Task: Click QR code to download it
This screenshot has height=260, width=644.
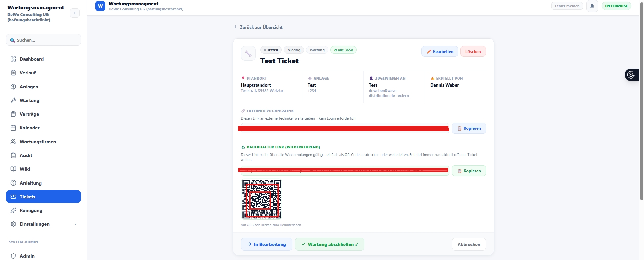Action: click(261, 199)
